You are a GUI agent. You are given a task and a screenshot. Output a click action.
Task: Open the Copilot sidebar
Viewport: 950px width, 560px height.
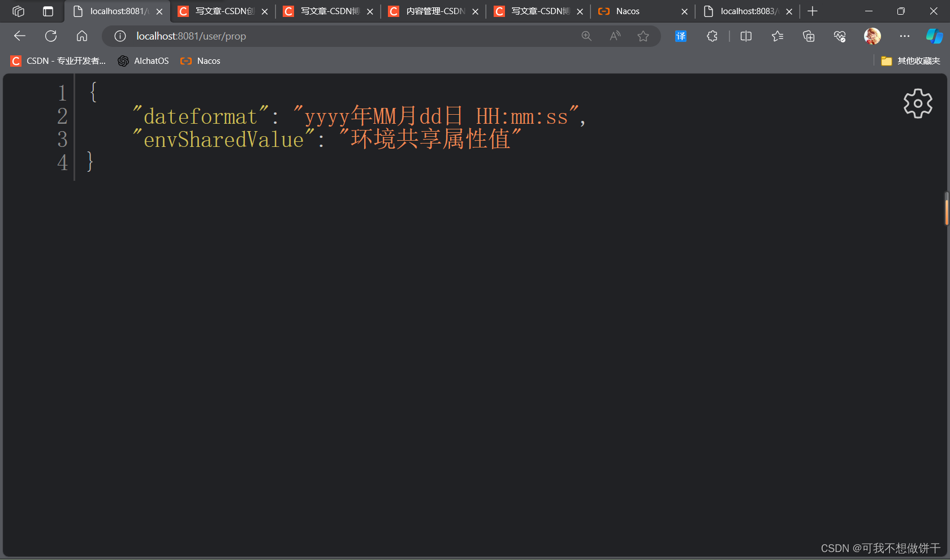[x=934, y=36]
